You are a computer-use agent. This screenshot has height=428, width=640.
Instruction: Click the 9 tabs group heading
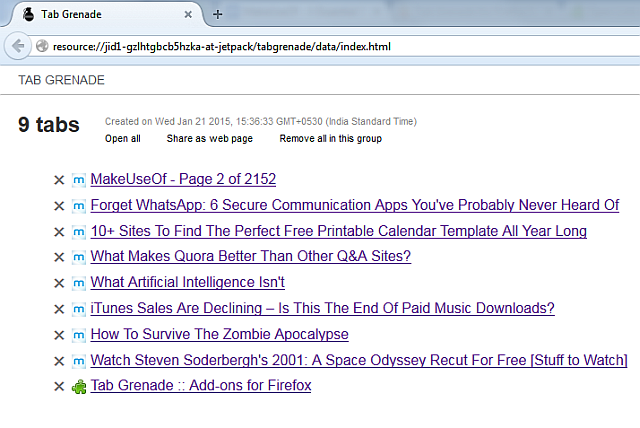(49, 124)
